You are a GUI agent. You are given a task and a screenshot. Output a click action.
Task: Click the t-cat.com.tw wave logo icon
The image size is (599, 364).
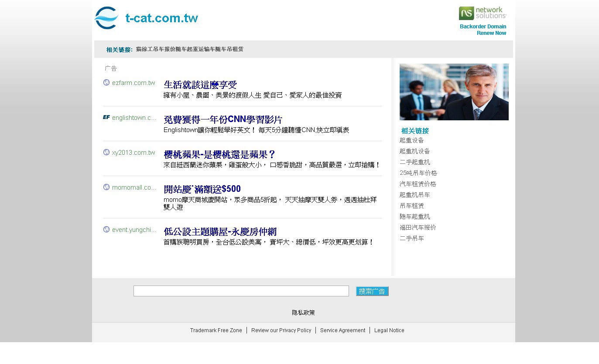pos(106,18)
